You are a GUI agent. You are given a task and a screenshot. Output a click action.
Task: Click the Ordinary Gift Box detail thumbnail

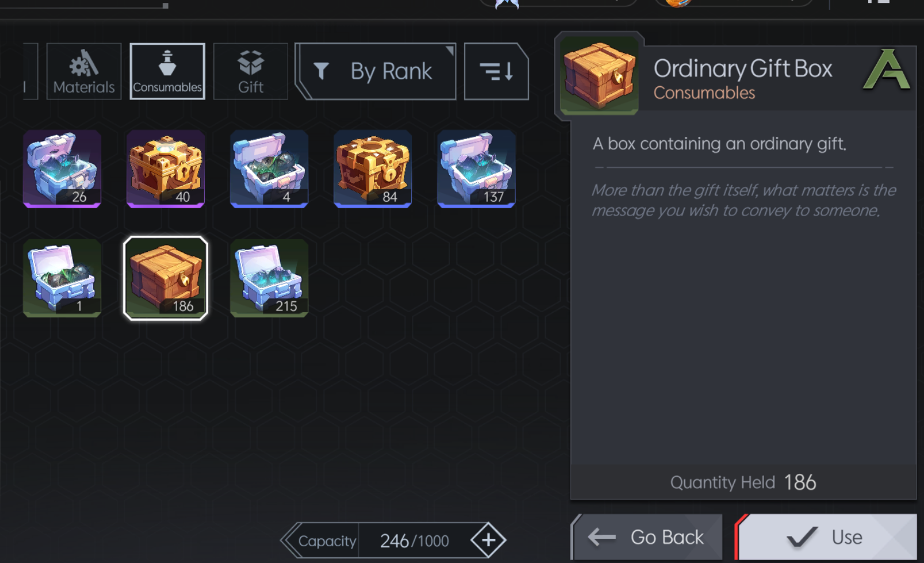coord(600,75)
